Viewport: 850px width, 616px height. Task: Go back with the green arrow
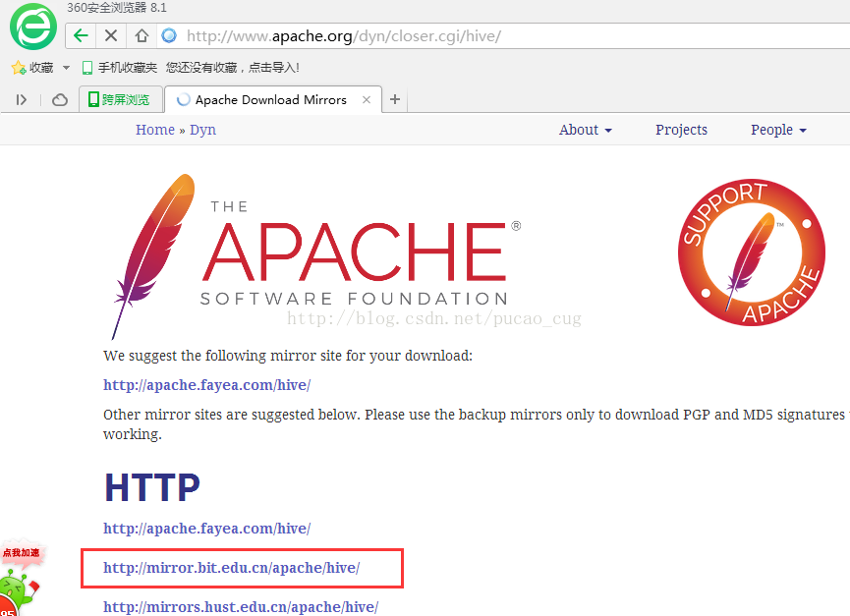point(81,35)
